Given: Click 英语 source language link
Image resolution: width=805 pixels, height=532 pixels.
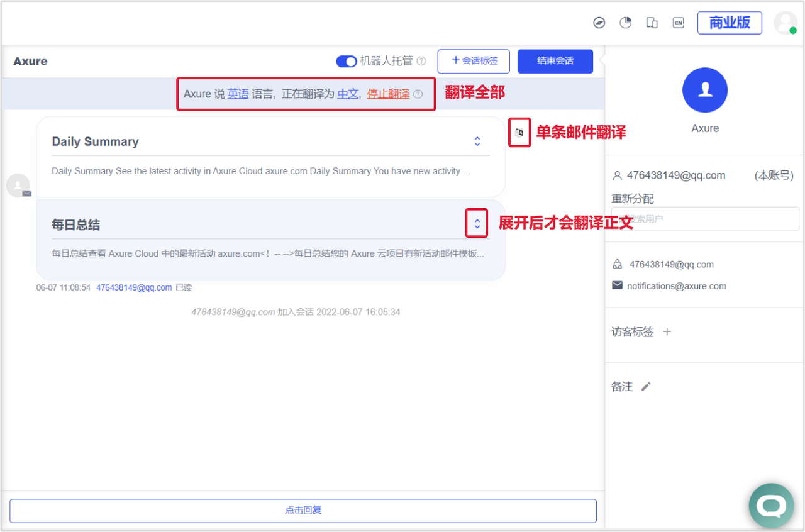Looking at the screenshot, I should coord(238,94).
